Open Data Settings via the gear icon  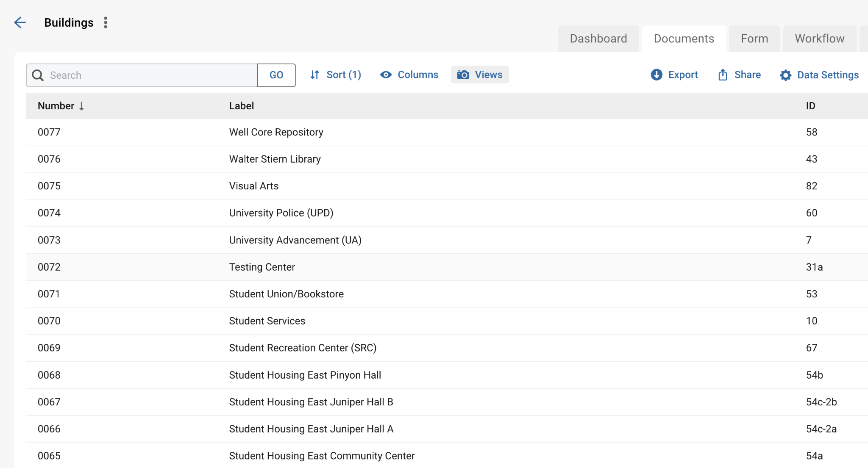click(785, 75)
